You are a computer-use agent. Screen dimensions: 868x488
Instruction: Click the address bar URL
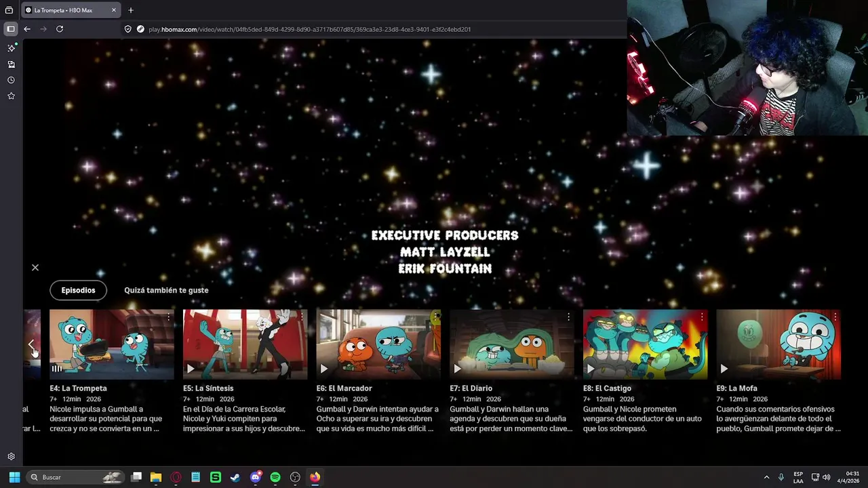coord(309,29)
